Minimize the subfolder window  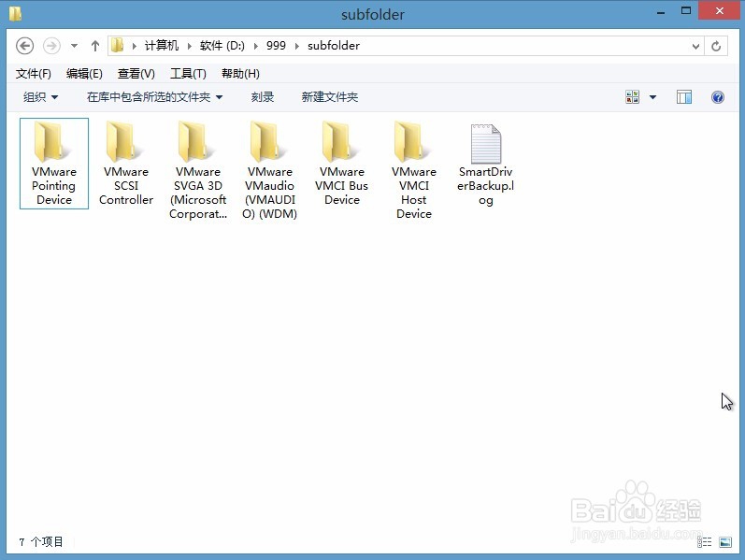pyautogui.click(x=661, y=12)
